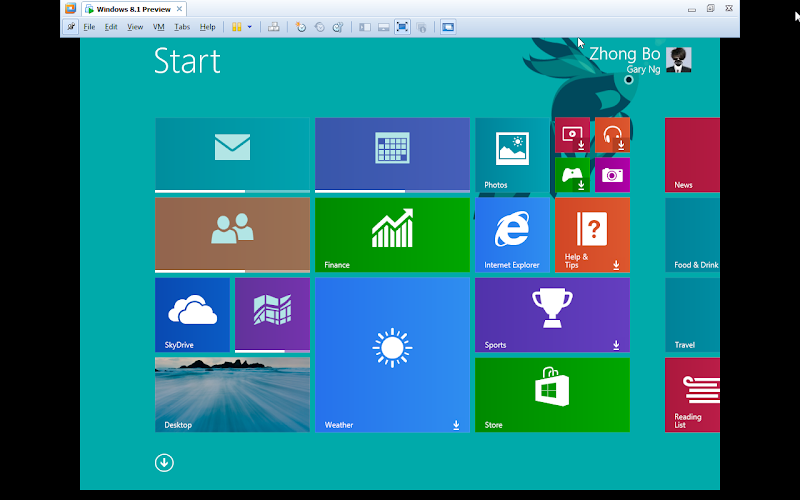Image resolution: width=800 pixels, height=500 pixels.
Task: Open the Weather tile
Action: [x=392, y=355]
